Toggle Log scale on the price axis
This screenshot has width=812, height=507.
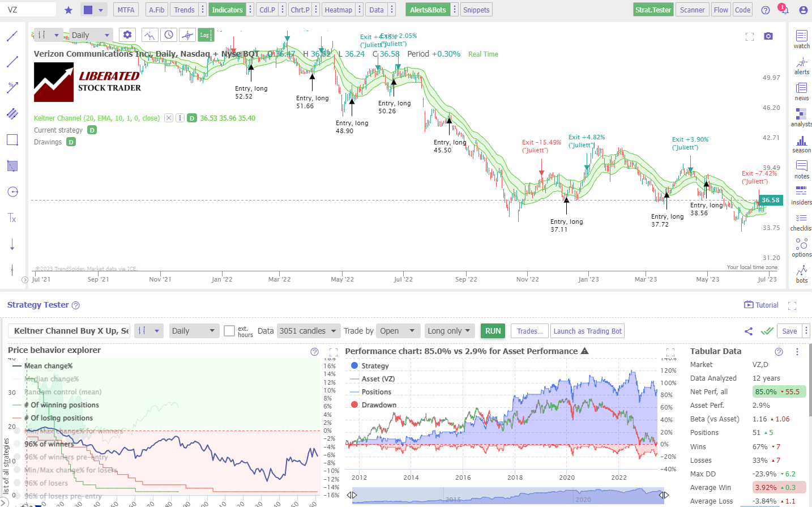click(206, 34)
